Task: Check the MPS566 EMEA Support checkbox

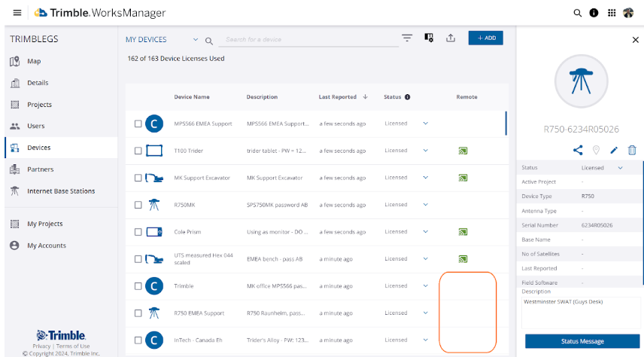Action: 138,124
